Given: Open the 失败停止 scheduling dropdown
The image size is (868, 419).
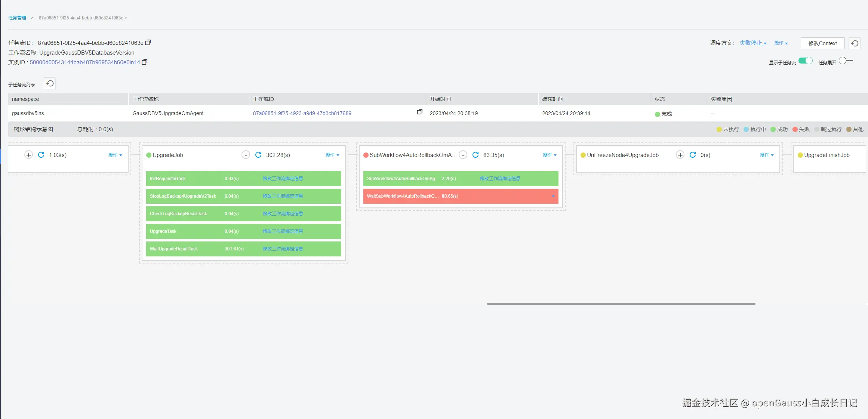Looking at the screenshot, I should pos(753,43).
